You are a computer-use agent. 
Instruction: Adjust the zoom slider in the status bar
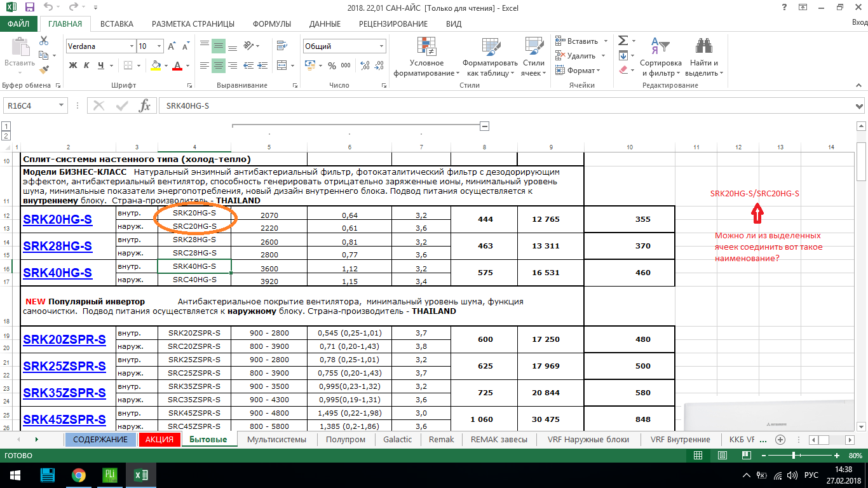pos(794,456)
